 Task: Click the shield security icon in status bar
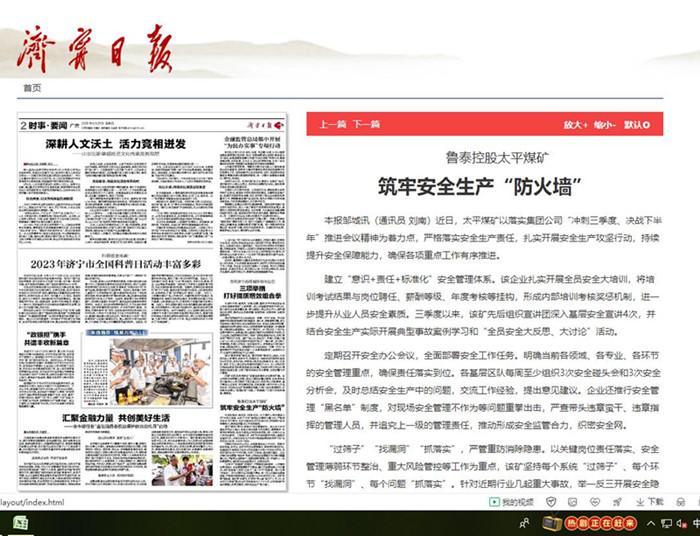pos(551,502)
